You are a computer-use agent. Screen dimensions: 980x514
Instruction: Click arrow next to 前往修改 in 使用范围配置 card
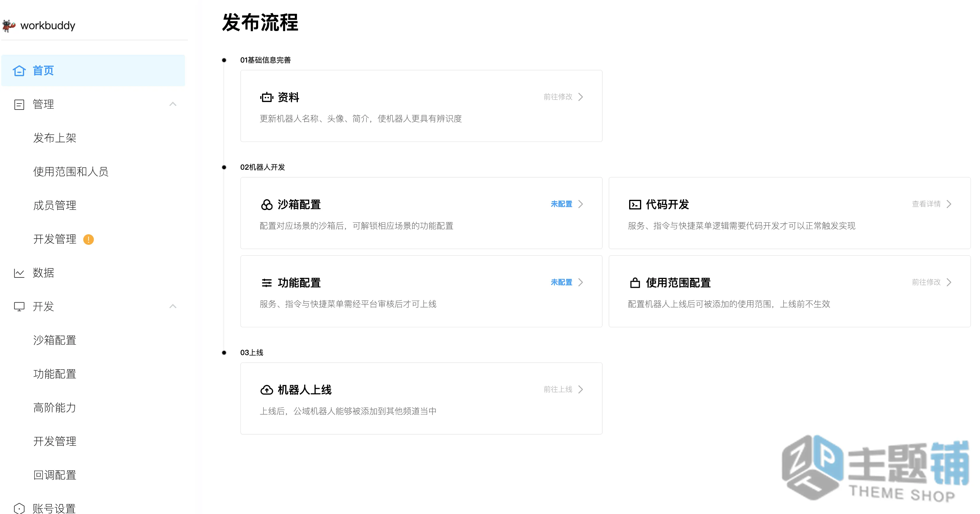(x=949, y=283)
